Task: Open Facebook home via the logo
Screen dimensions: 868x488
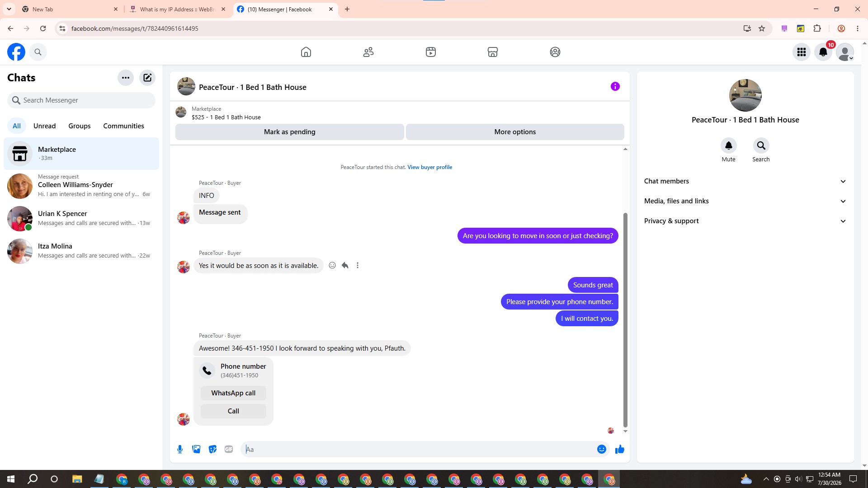Action: 16,52
